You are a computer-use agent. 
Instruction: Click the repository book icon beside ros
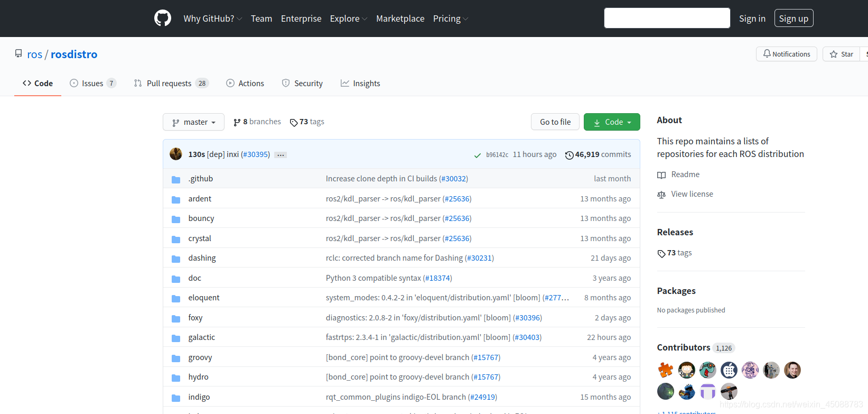pyautogui.click(x=18, y=54)
